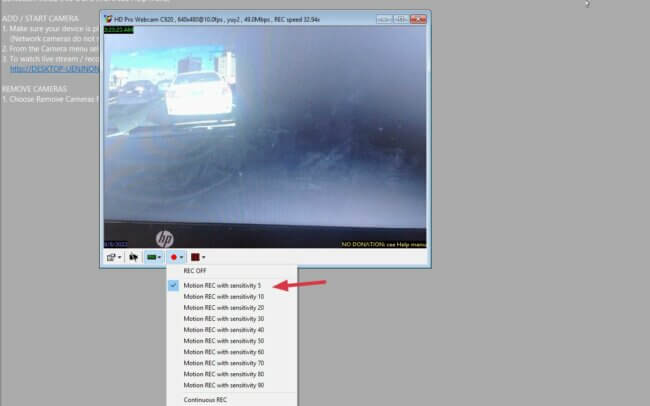This screenshot has width=650, height=406.
Task: Click the webcam live video preview
Action: pos(264,137)
